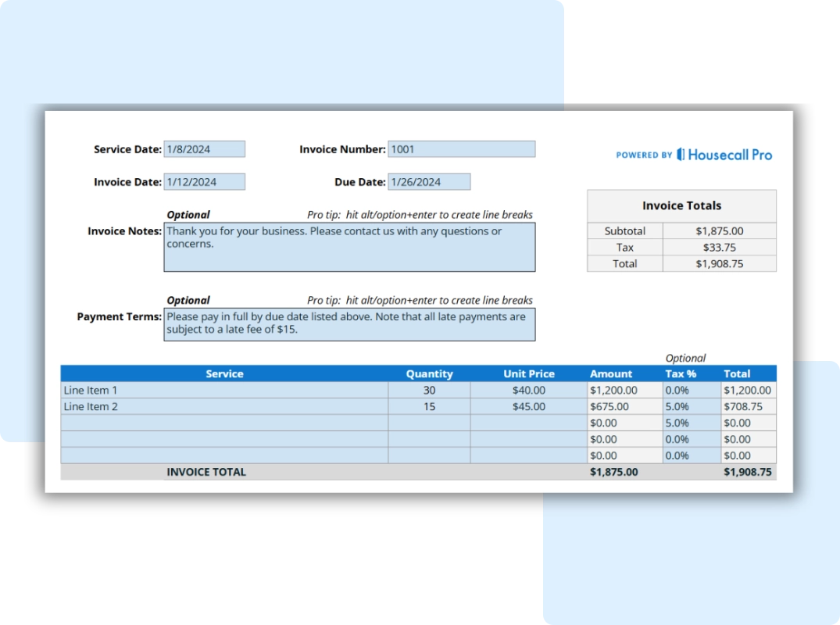Viewport: 840px width, 625px height.
Task: Select the Total value in Invoice Totals
Action: coord(719,264)
